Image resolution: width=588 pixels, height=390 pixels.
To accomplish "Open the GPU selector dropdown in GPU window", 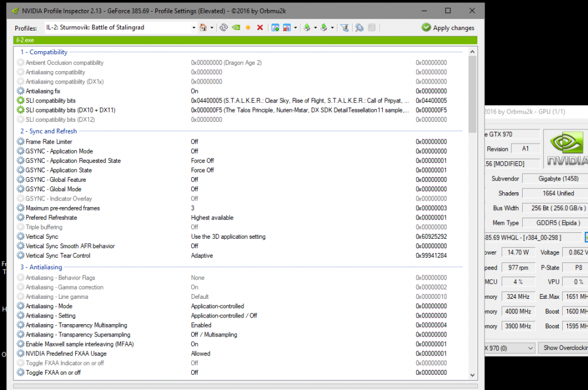I will pos(530,348).
